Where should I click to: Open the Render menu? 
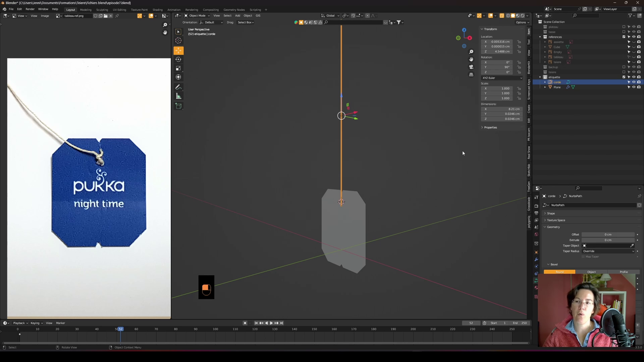30,9
